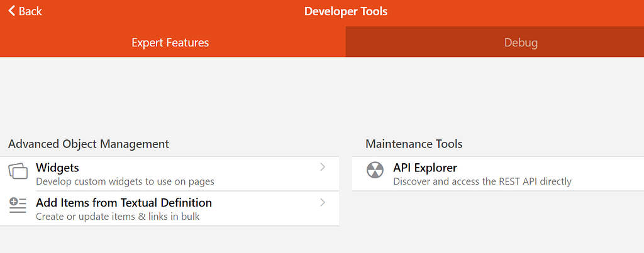The image size is (644, 253).
Task: Click the API Explorer radiation icon
Action: click(375, 170)
